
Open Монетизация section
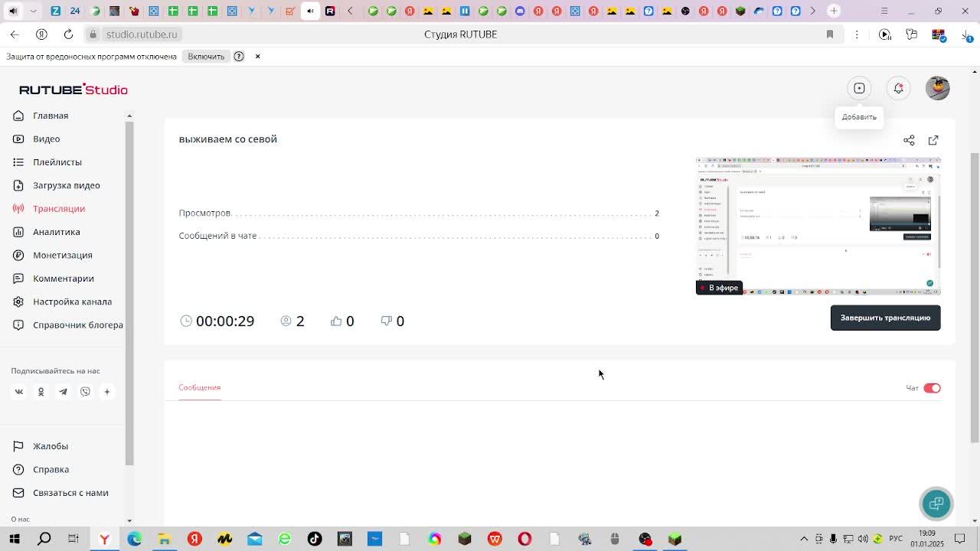(x=63, y=255)
